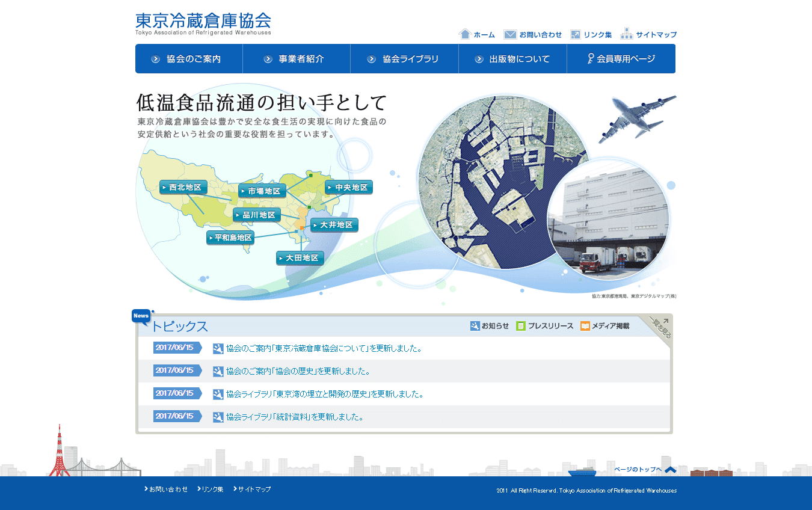Select the 協会ライブラリ navigation tab
This screenshot has height=510, width=812.
[404, 58]
